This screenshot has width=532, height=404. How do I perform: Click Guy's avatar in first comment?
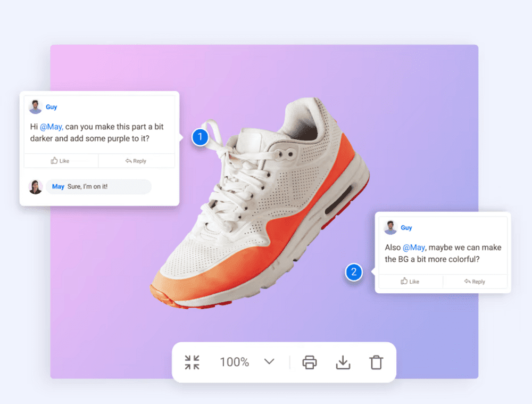[x=36, y=107]
